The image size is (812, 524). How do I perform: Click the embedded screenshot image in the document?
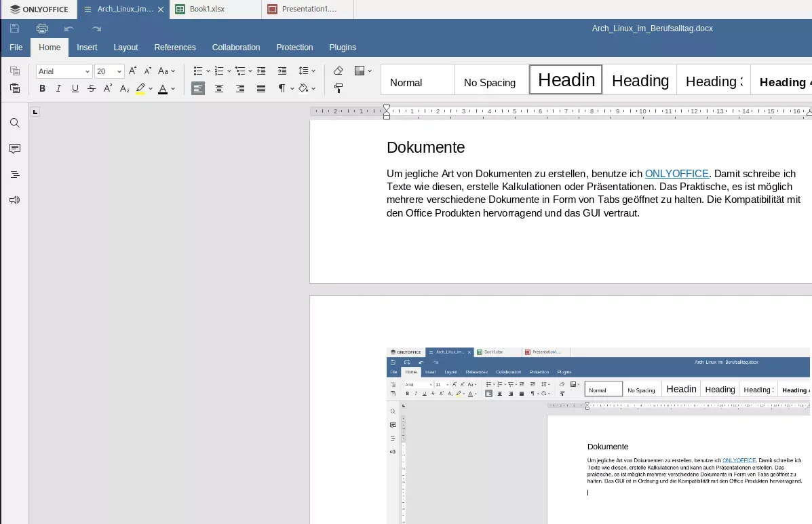(598, 435)
